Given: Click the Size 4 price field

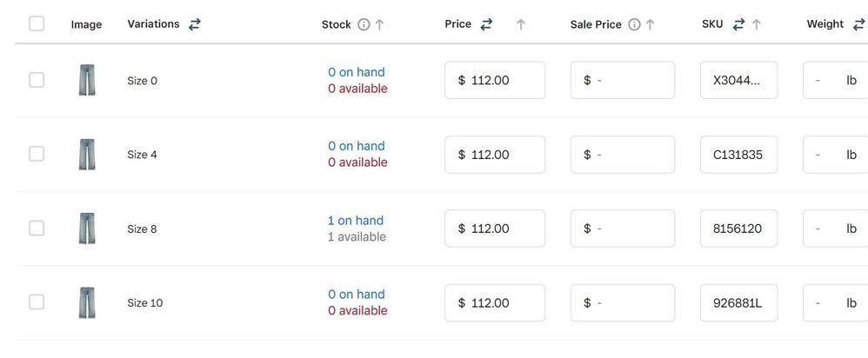Looking at the screenshot, I should (x=495, y=155).
